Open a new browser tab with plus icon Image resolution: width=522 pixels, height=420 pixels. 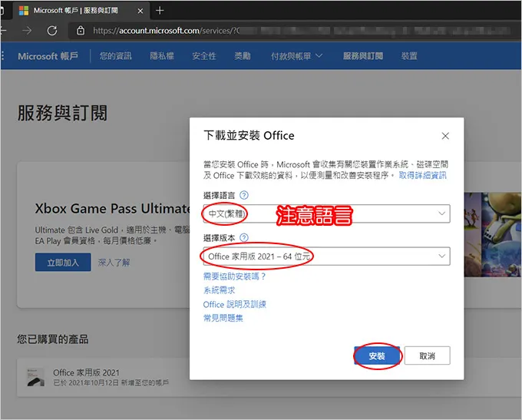click(160, 11)
